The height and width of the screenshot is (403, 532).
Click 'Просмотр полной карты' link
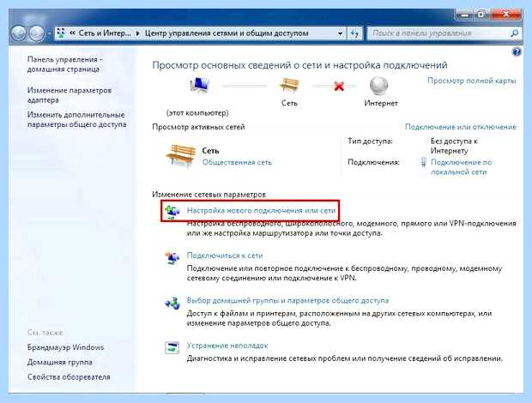[x=472, y=81]
